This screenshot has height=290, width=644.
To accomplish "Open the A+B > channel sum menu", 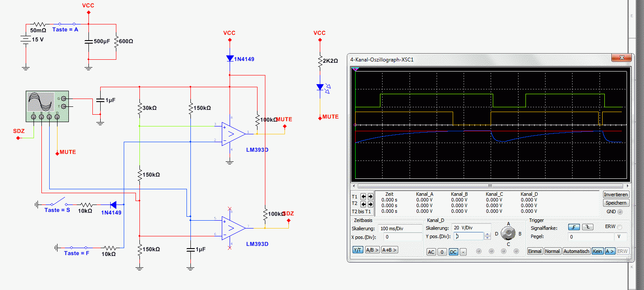I will [390, 250].
